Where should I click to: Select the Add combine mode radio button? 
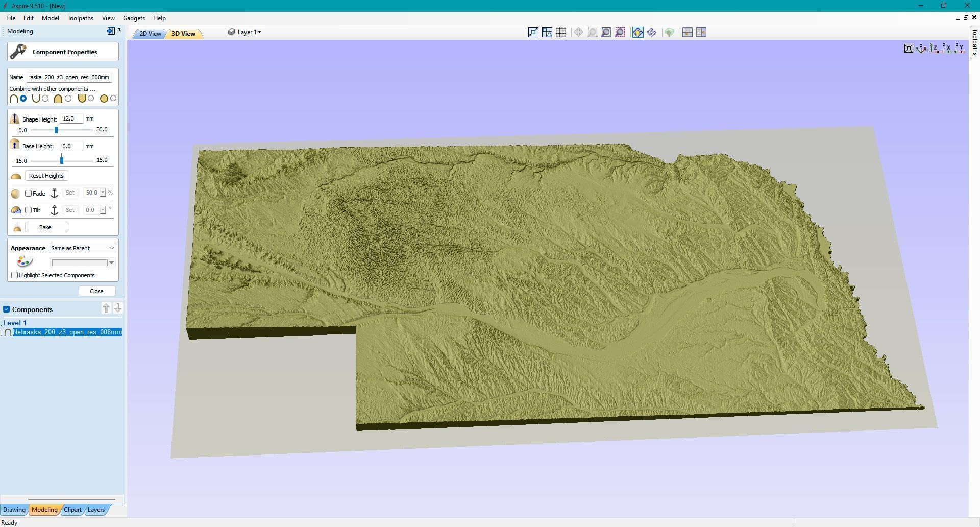point(23,99)
